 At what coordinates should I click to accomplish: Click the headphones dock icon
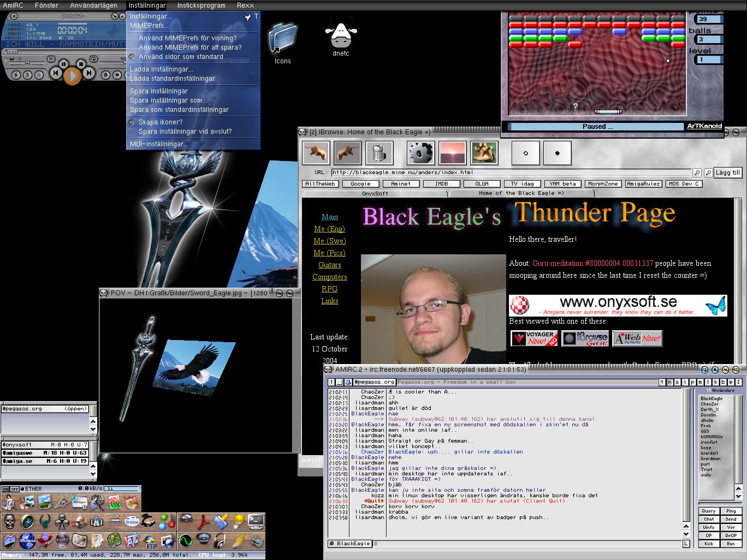point(219,540)
